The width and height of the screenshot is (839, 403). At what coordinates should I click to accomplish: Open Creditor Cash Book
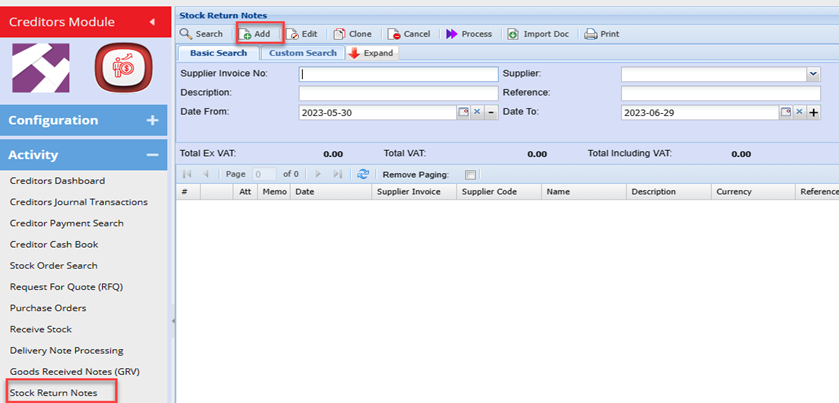pos(54,245)
